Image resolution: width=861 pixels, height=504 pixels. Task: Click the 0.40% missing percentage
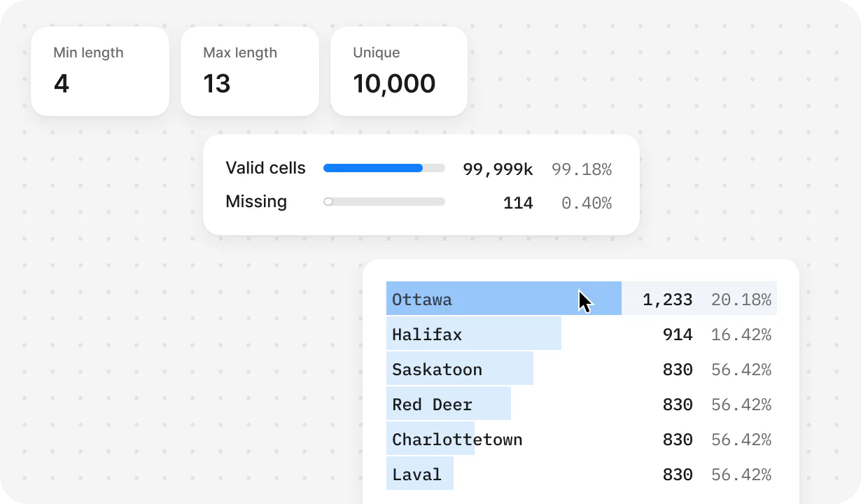coord(586,203)
